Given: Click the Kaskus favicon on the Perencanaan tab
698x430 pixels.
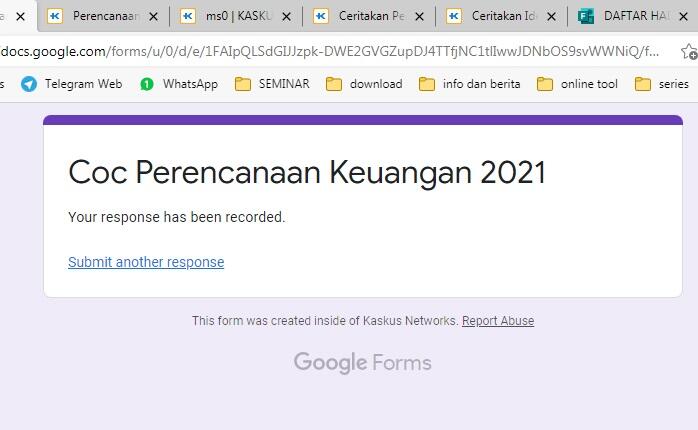Looking at the screenshot, I should (x=55, y=16).
